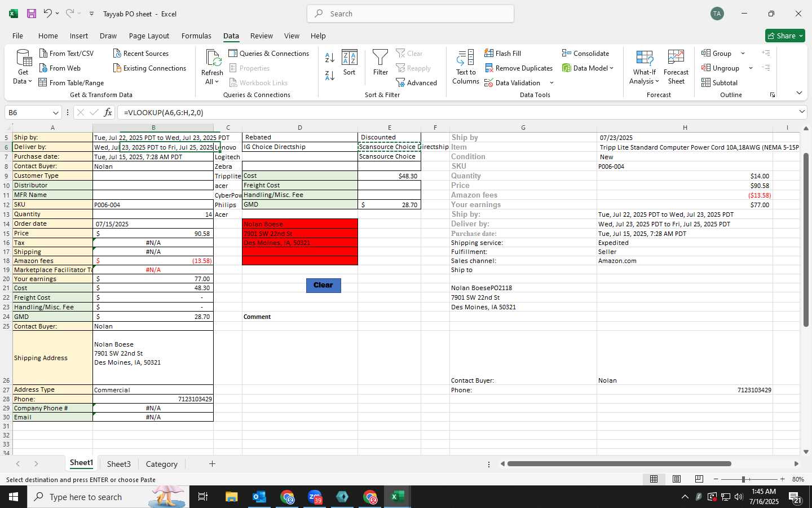Add a new sheet
This screenshot has width=812, height=508.
click(212, 464)
